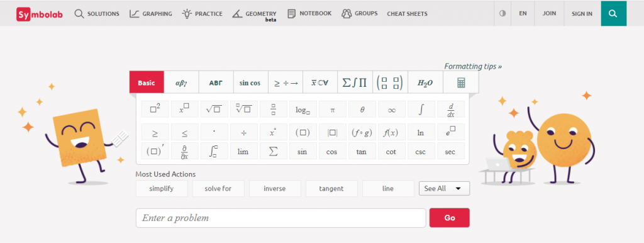Insert the function composition (f∘g) symbol
Image resolution: width=644 pixels, height=243 pixels.
(362, 132)
